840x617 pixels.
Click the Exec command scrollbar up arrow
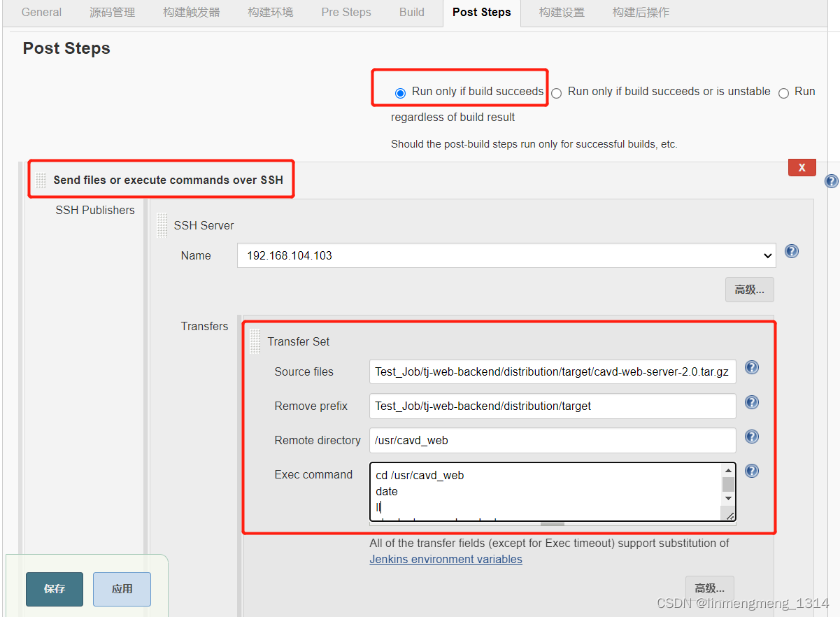click(x=728, y=470)
